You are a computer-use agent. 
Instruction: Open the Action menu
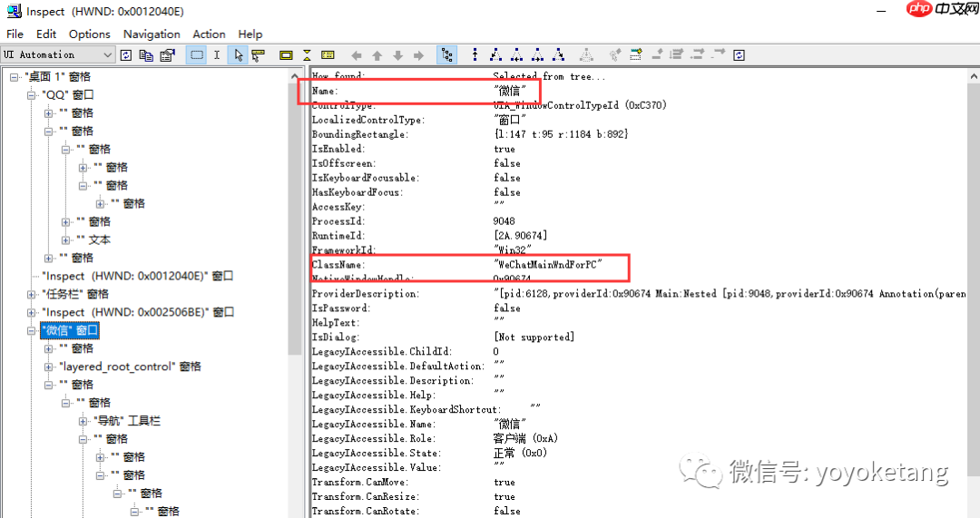[209, 34]
